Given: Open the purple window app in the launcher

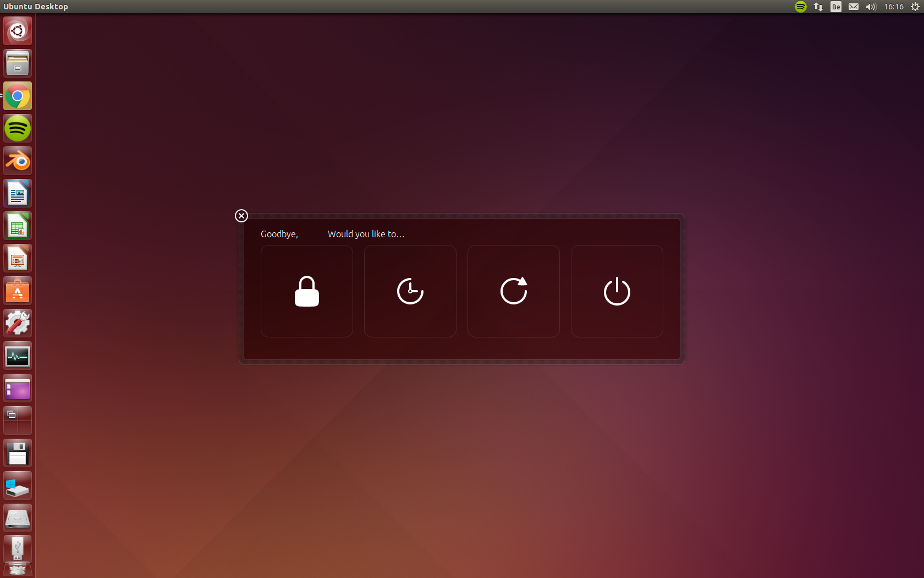Looking at the screenshot, I should (18, 388).
